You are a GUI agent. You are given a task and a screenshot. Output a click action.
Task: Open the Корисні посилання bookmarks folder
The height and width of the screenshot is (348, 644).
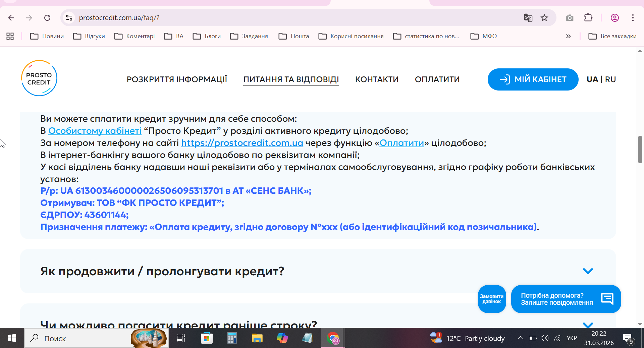tap(351, 36)
